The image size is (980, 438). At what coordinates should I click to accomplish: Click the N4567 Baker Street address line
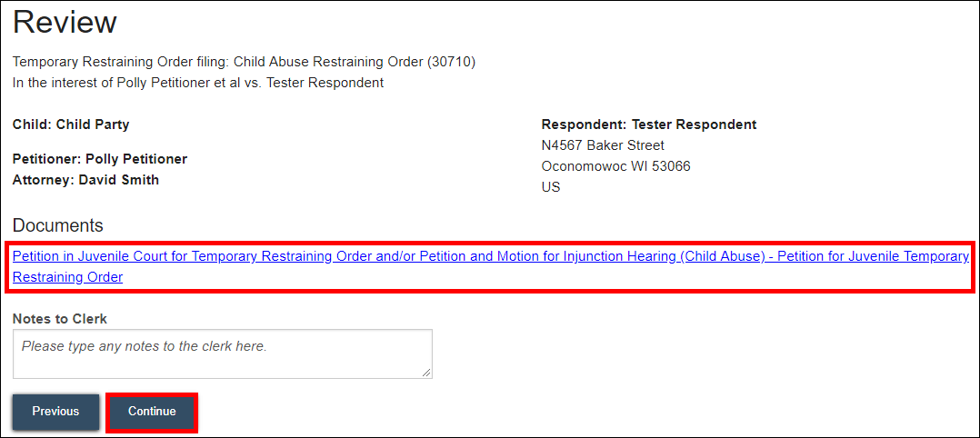point(602,145)
